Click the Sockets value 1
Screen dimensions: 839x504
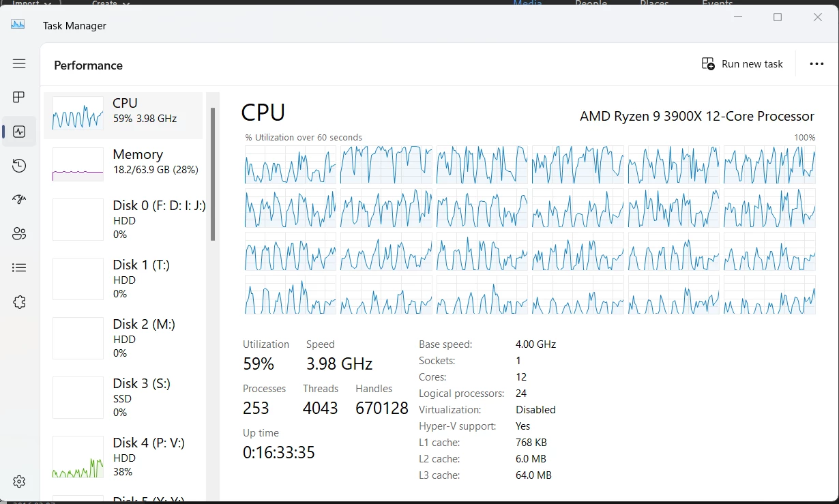pos(518,361)
